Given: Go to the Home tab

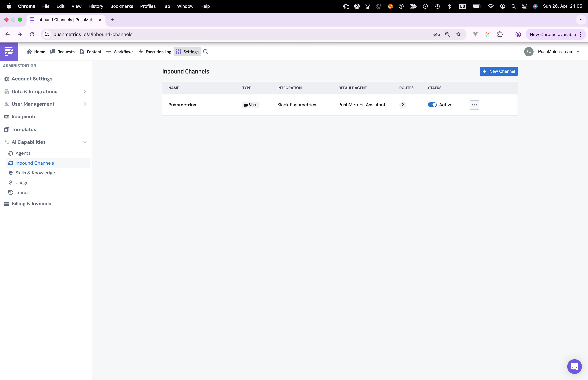Looking at the screenshot, I should 36,52.
